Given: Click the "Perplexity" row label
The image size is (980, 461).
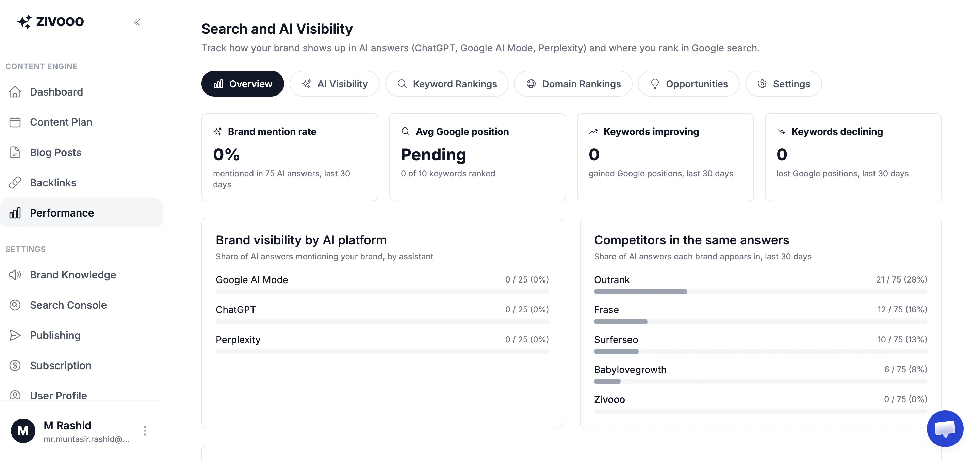Looking at the screenshot, I should 238,339.
